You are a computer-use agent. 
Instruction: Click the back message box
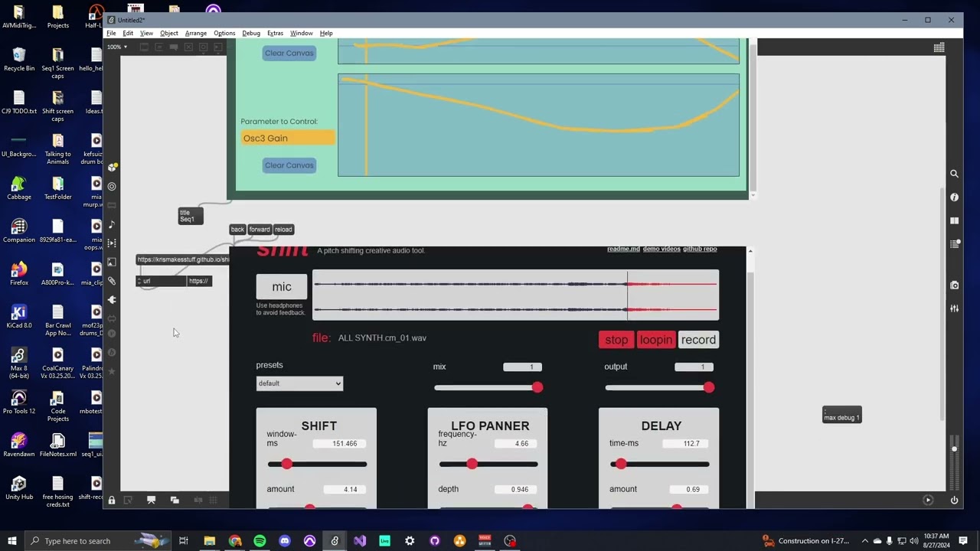[x=237, y=230]
